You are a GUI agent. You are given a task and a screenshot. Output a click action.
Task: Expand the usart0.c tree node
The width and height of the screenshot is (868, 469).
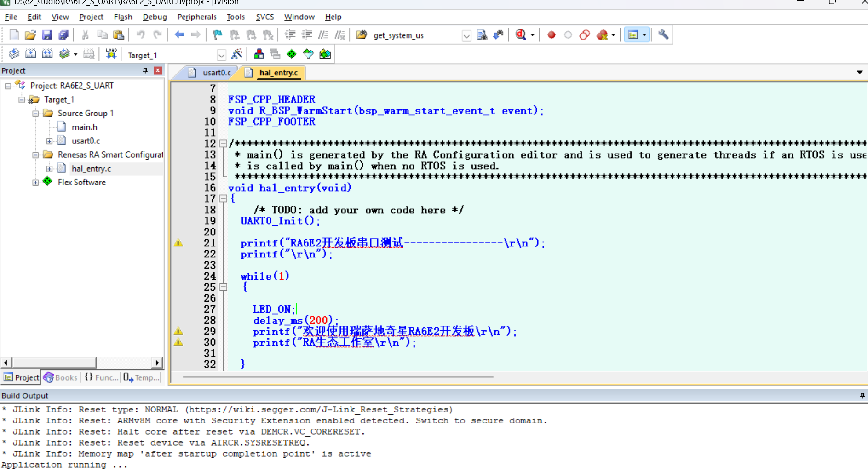coord(49,141)
